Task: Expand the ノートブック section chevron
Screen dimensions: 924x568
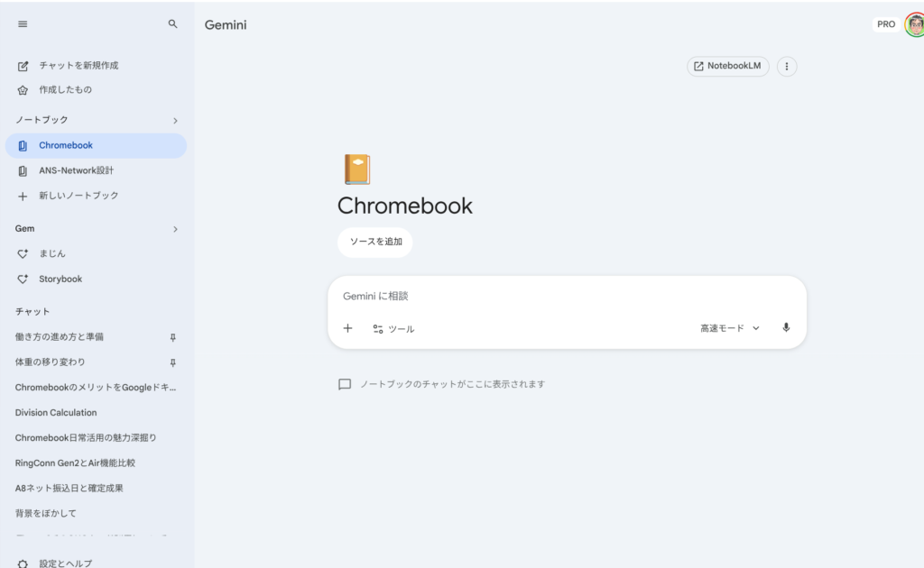Action: pos(175,120)
